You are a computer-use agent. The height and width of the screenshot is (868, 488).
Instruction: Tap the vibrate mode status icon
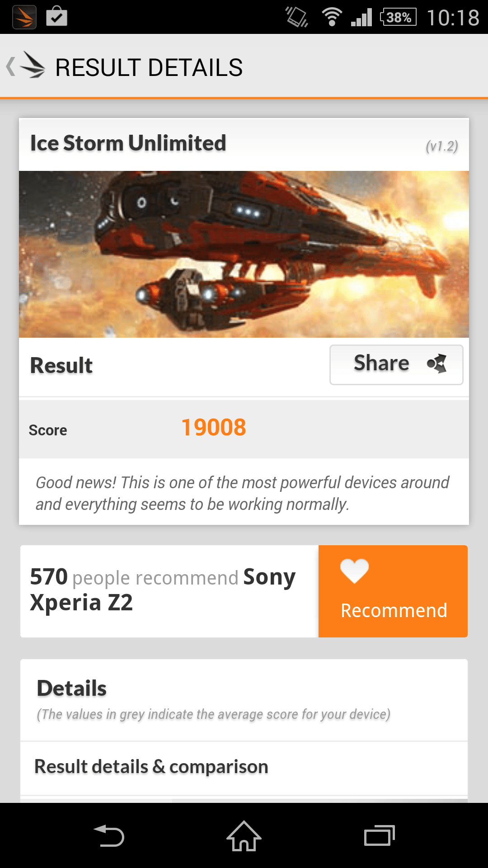[297, 17]
